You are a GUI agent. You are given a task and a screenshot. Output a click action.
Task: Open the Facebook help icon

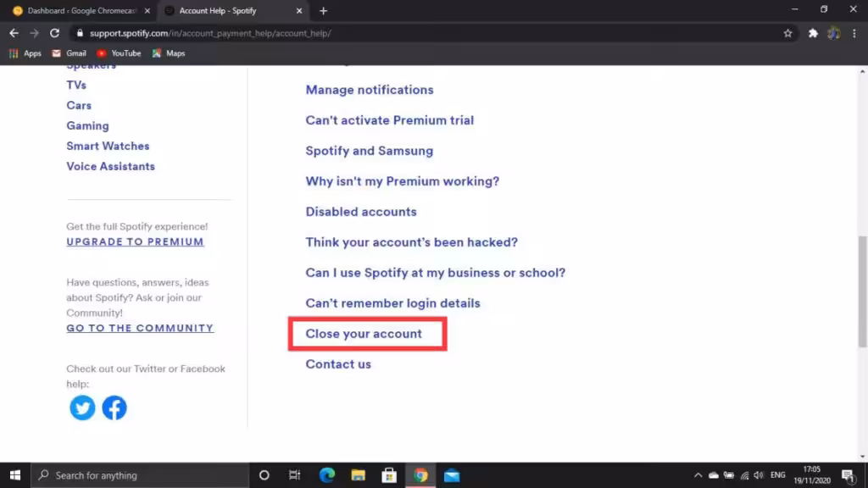coord(114,408)
